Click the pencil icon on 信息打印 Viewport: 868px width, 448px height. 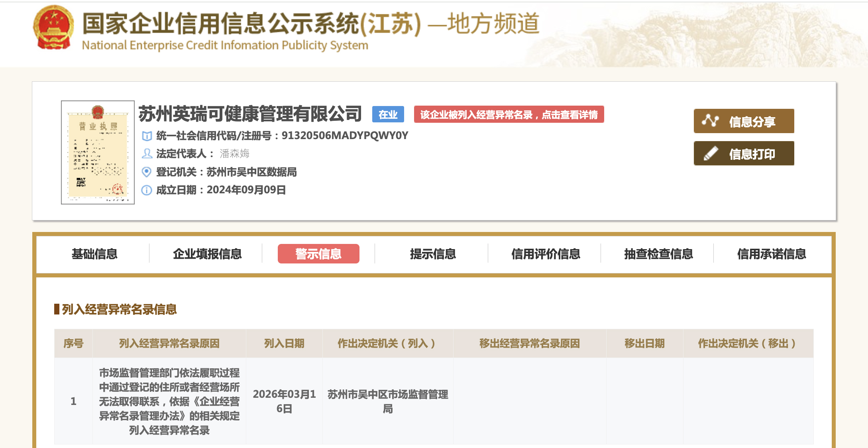(x=710, y=153)
